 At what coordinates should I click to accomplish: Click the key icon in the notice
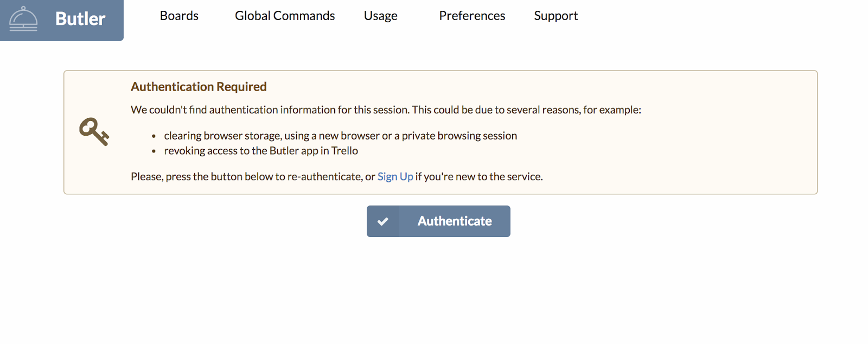(x=94, y=132)
